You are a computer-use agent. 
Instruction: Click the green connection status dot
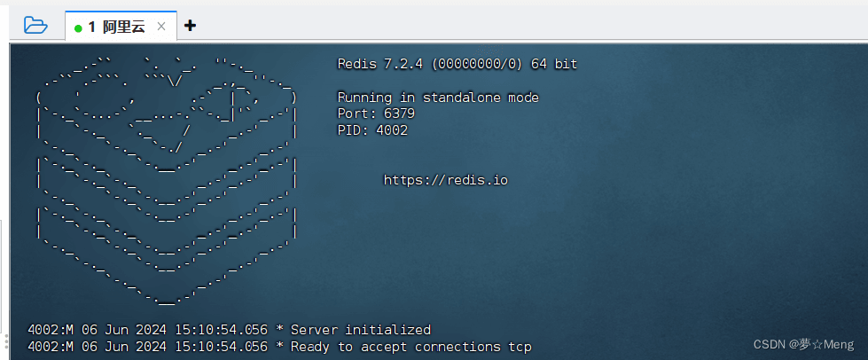78,27
